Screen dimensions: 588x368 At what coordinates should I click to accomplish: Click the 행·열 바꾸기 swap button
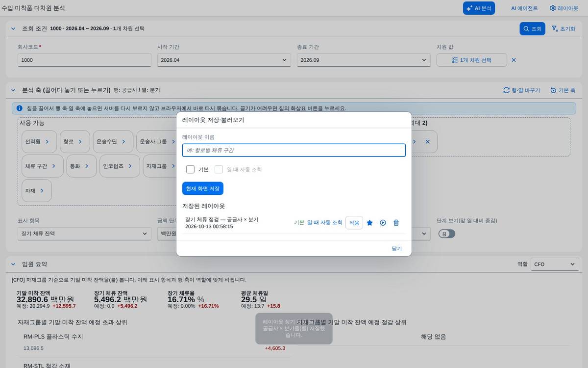click(x=521, y=90)
